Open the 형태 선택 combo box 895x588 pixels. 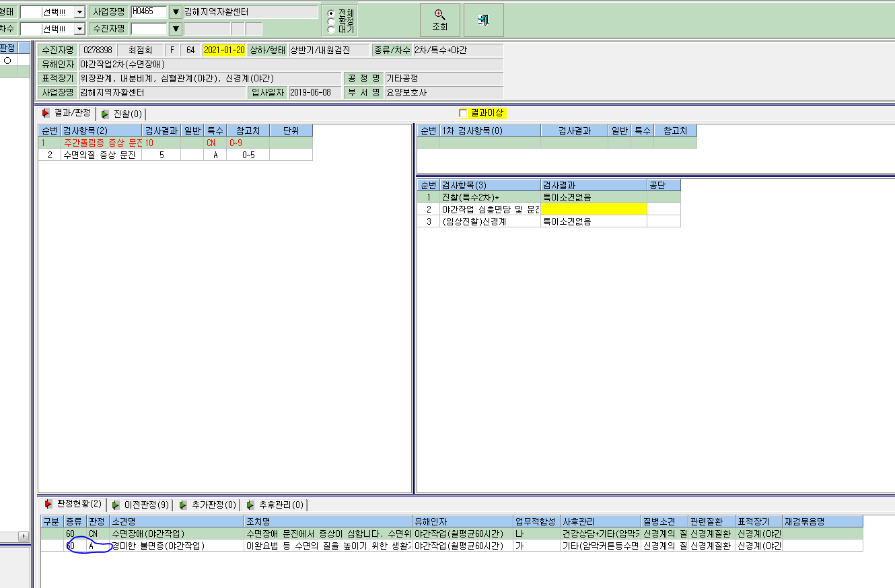(x=52, y=12)
